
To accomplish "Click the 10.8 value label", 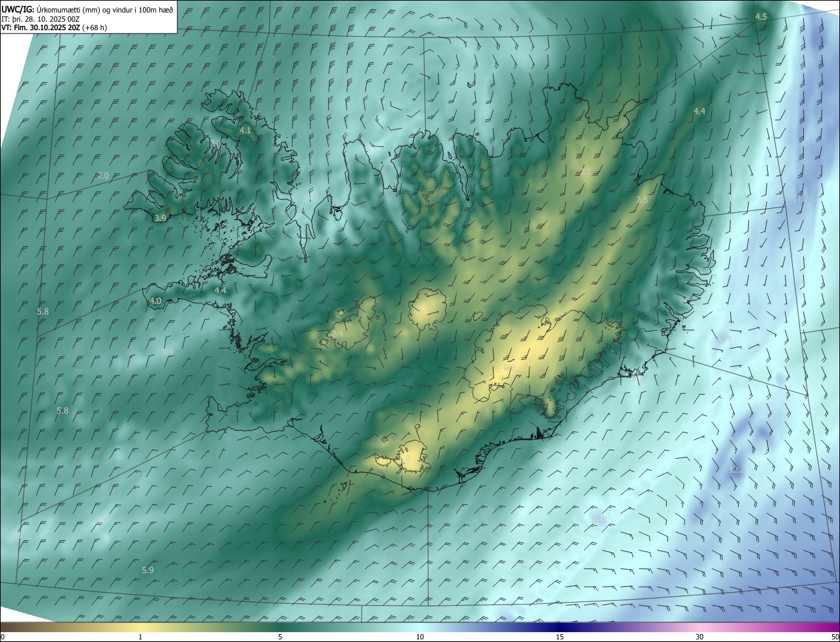I will coord(598,519).
